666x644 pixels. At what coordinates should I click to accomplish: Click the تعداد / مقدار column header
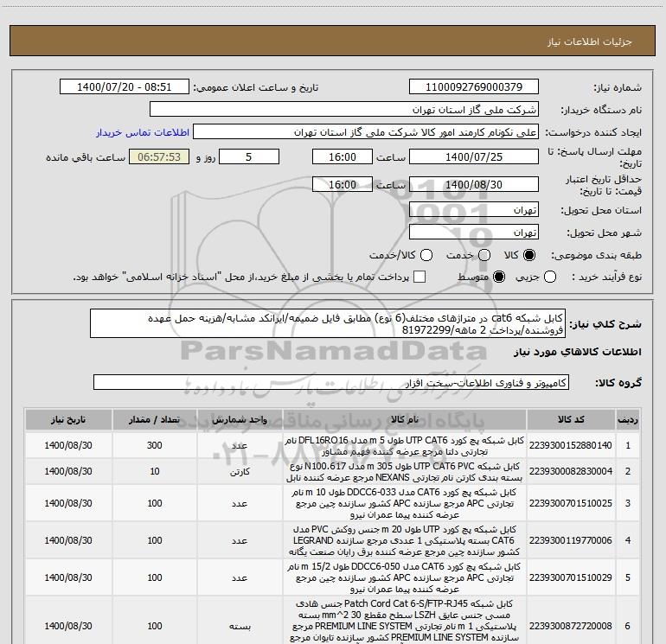coord(155,419)
